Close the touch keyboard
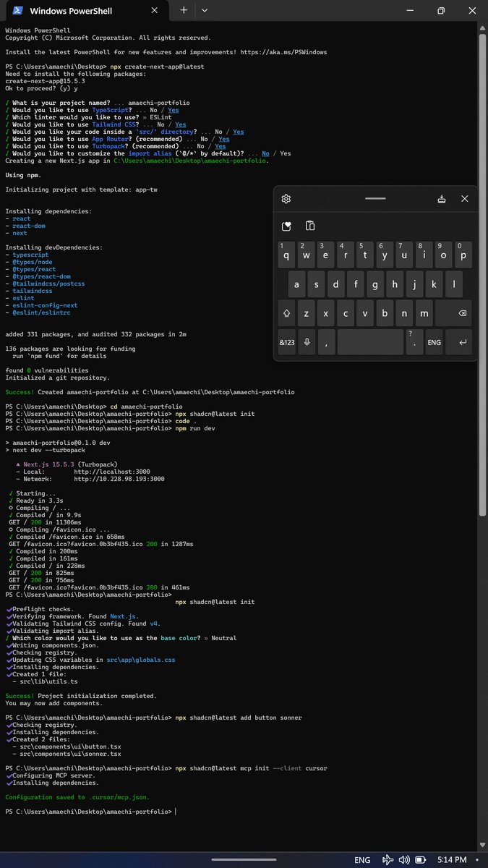The width and height of the screenshot is (488, 868). point(465,199)
